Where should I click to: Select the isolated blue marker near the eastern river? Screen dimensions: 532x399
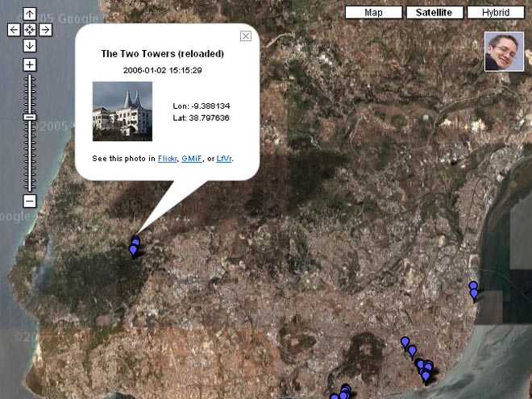pos(474,290)
